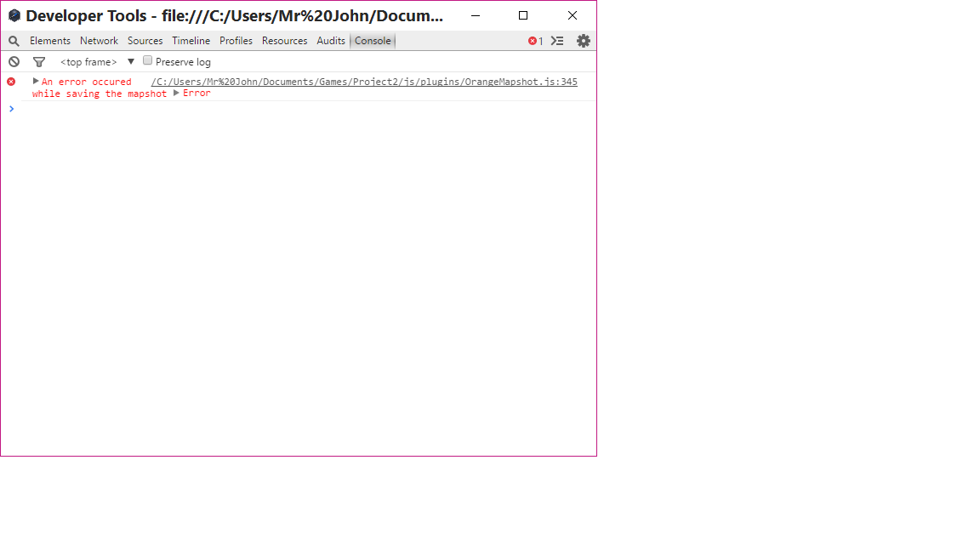Image resolution: width=980 pixels, height=551 pixels.
Task: Open DevTools settings gear icon
Action: (x=583, y=41)
